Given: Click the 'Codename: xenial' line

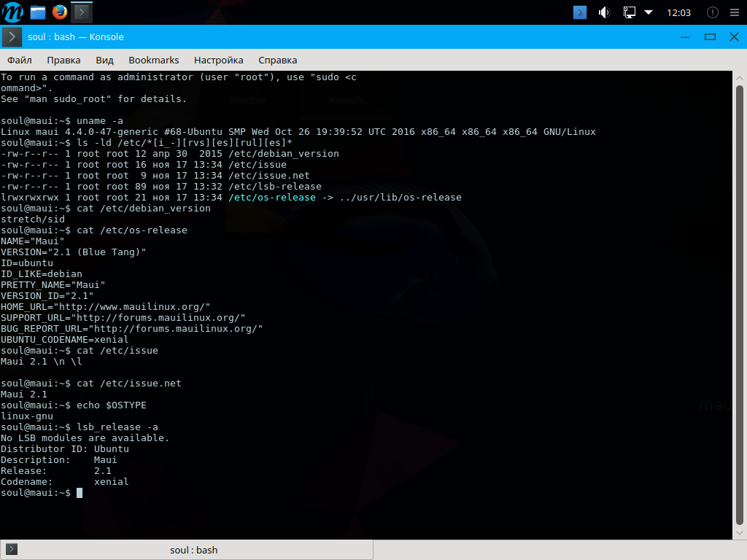Looking at the screenshot, I should pos(64,483).
